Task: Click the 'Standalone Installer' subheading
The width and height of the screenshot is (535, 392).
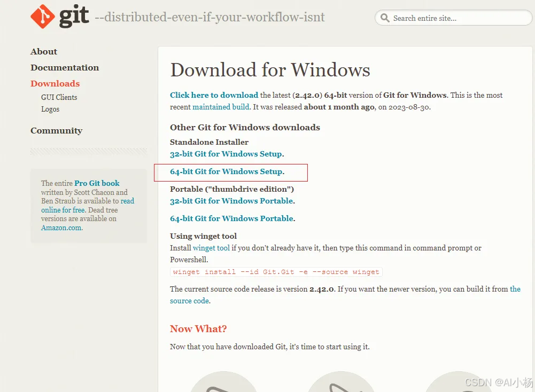Action: (209, 142)
